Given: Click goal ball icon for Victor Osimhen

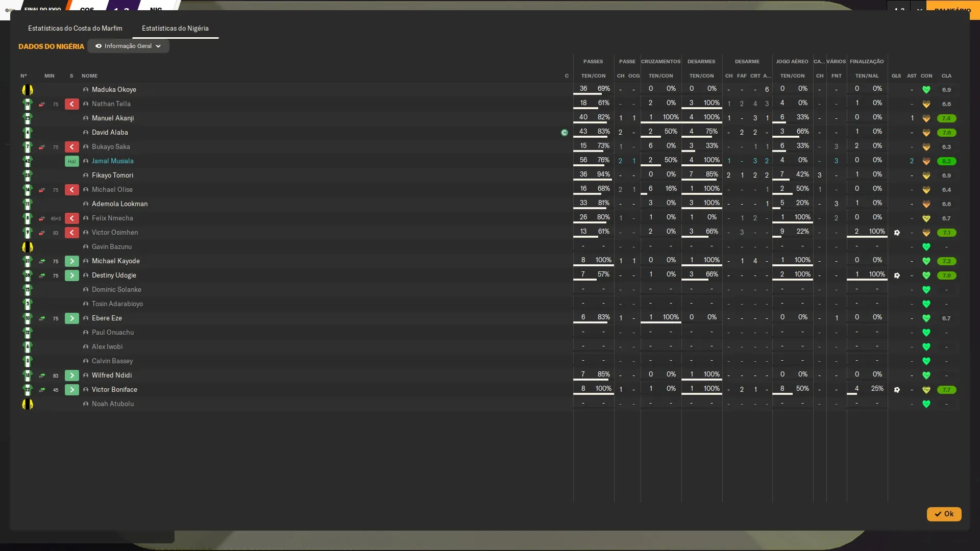Looking at the screenshot, I should (x=897, y=233).
